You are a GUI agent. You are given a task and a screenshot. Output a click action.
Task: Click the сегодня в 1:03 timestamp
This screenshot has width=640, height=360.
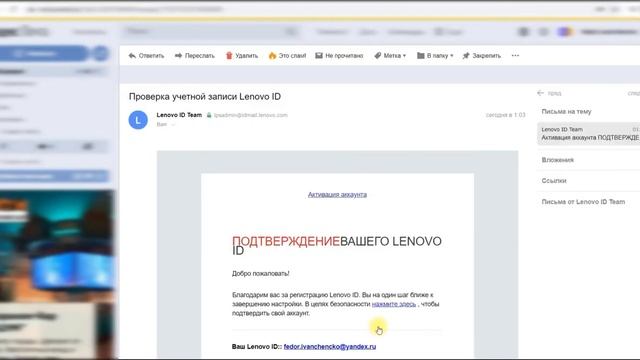tap(505, 115)
